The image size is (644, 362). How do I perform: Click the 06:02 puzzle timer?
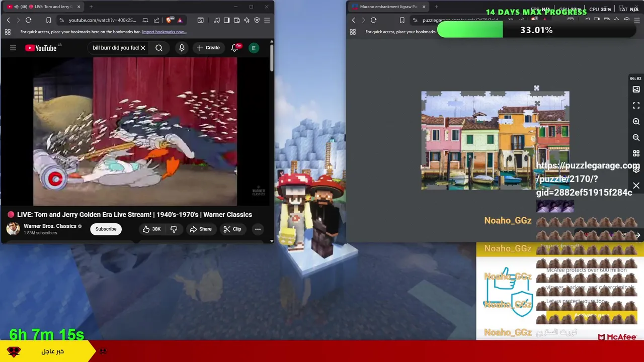[635, 78]
